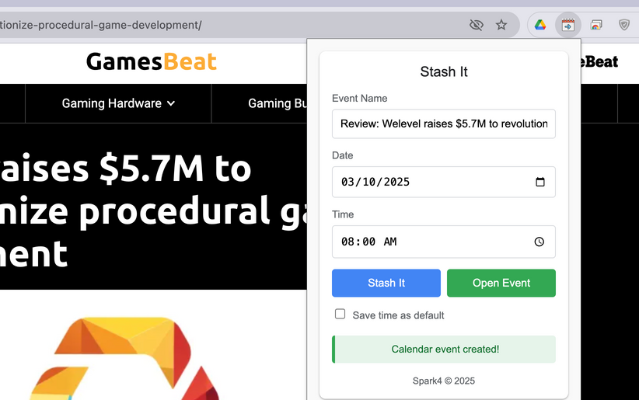Click the Time field showing 08:00 AM
The image size is (640, 400).
click(444, 242)
